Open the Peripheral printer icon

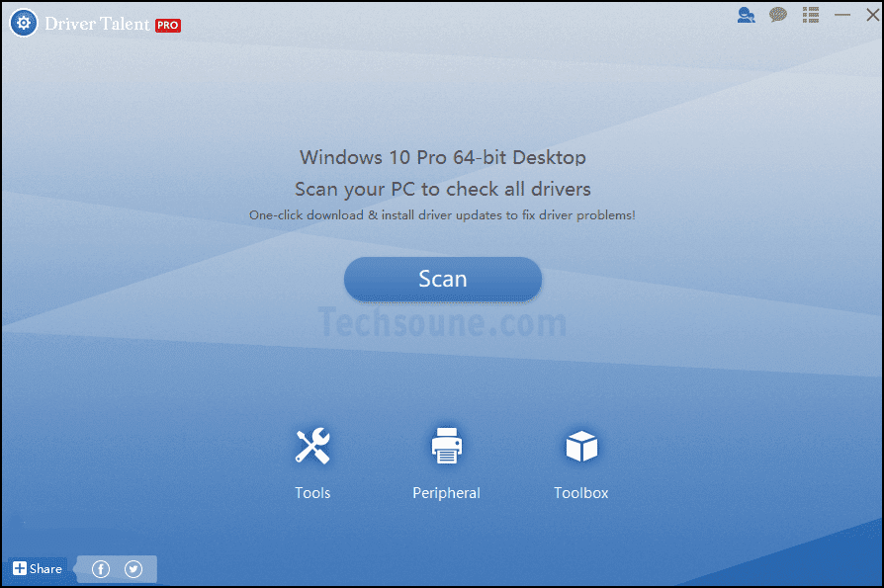pos(447,446)
